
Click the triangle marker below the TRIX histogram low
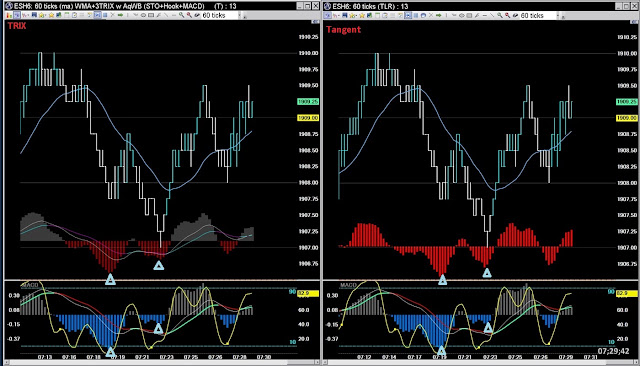[x=110, y=279]
